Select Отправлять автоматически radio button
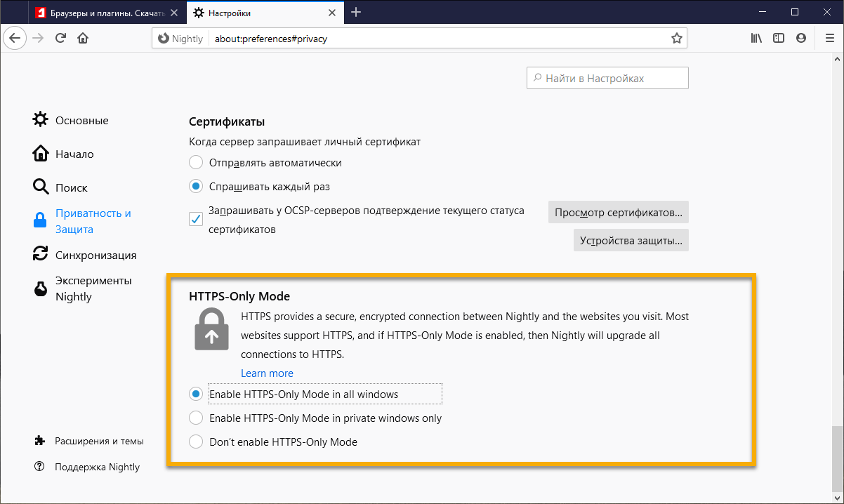The height and width of the screenshot is (504, 844). [x=196, y=161]
